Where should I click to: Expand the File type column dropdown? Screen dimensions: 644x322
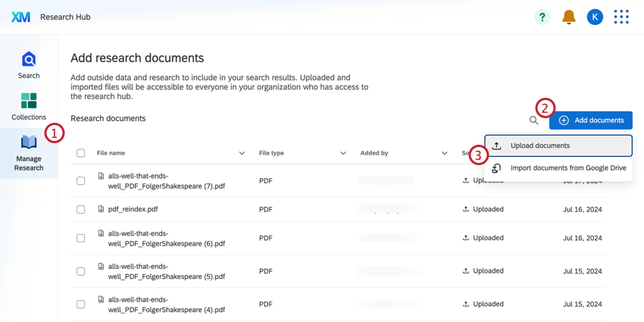click(x=343, y=153)
